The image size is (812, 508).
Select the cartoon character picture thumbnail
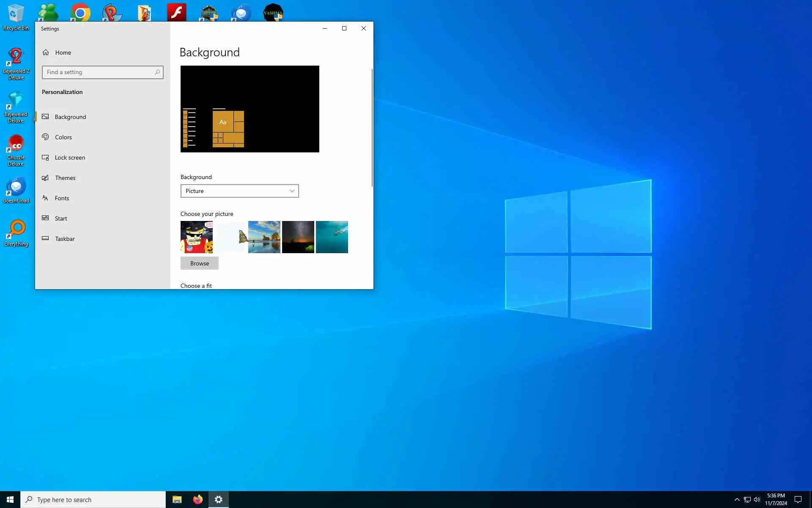[x=197, y=237]
